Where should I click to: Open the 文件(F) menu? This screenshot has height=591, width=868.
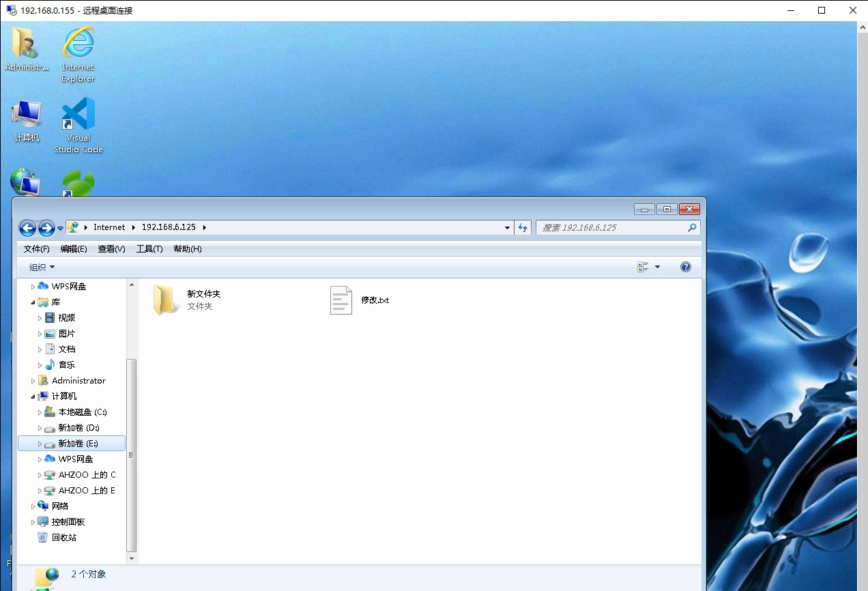point(36,249)
